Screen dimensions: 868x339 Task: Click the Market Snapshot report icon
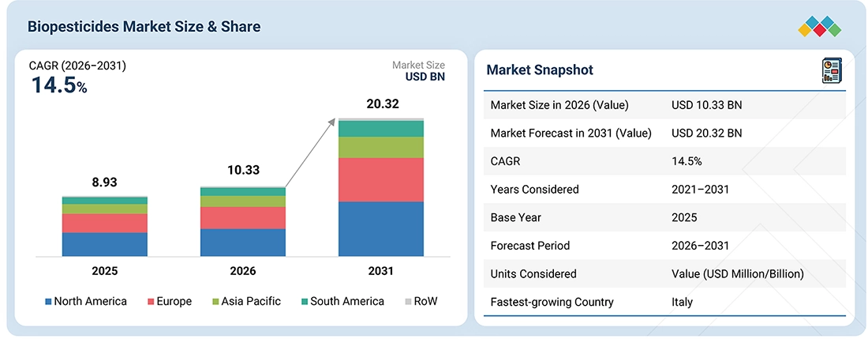pyautogui.click(x=832, y=71)
